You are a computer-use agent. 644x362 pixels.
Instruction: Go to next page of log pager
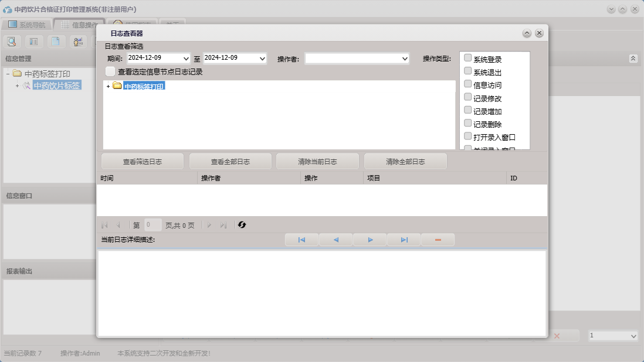[x=209, y=225]
